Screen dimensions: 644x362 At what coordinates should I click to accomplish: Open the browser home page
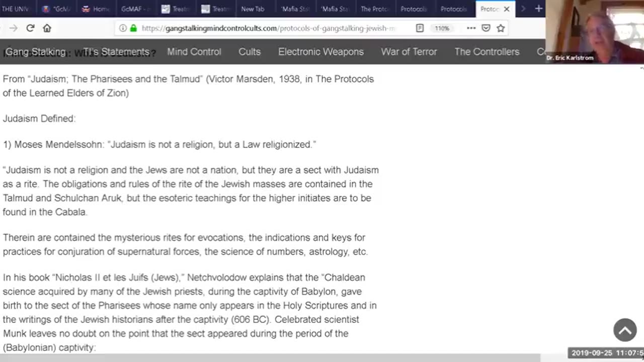[47, 28]
